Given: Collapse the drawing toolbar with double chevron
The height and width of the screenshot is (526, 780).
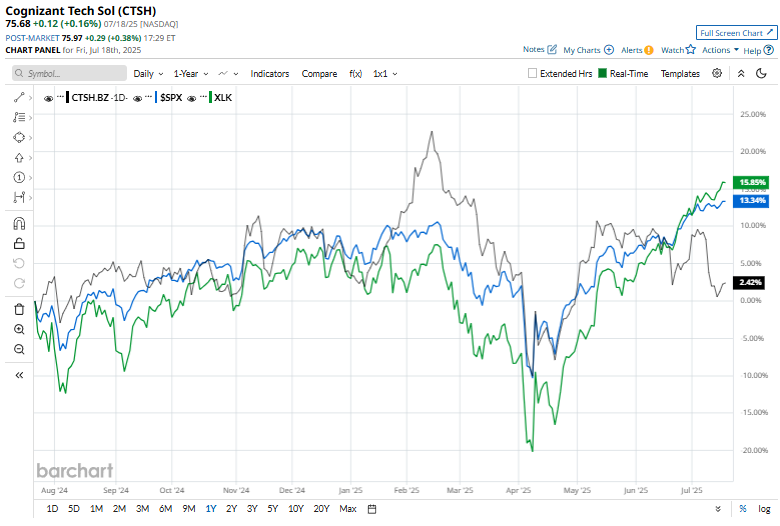Looking at the screenshot, I should 19,375.
